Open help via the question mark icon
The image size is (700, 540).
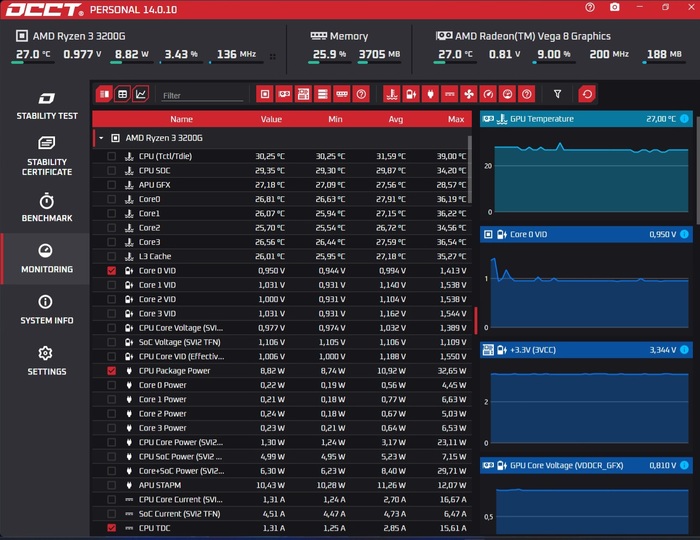590,8
